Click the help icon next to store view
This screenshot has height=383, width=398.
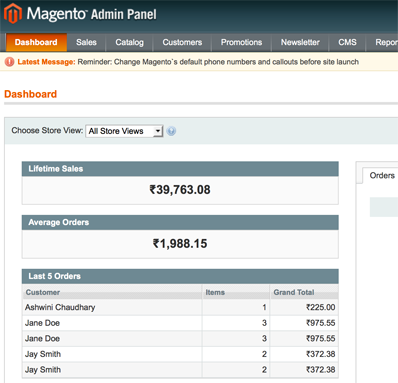(171, 131)
